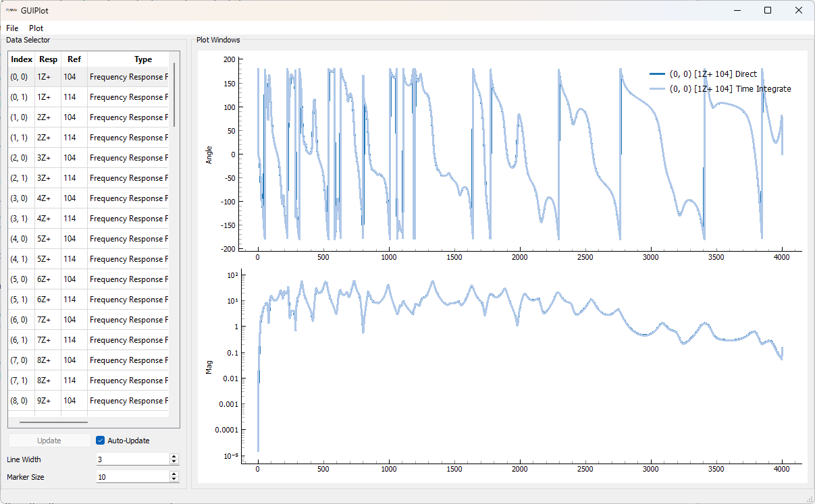Increase Line Width using the up arrow
815x504 pixels.
pos(174,457)
